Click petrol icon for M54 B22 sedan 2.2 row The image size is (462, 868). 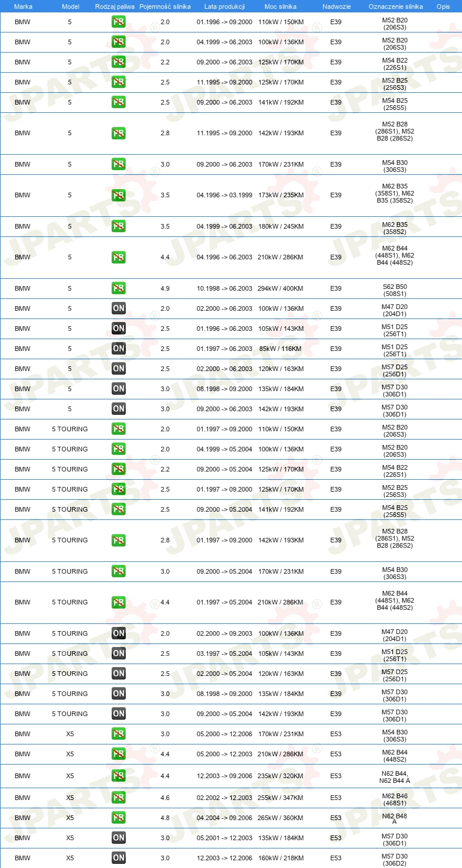(119, 62)
